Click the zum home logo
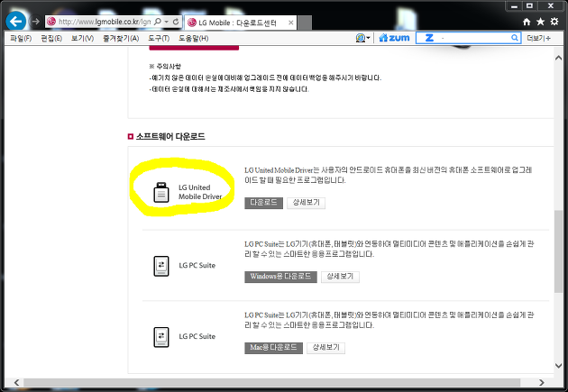Screen dimensions: 568x392 pyautogui.click(x=394, y=38)
